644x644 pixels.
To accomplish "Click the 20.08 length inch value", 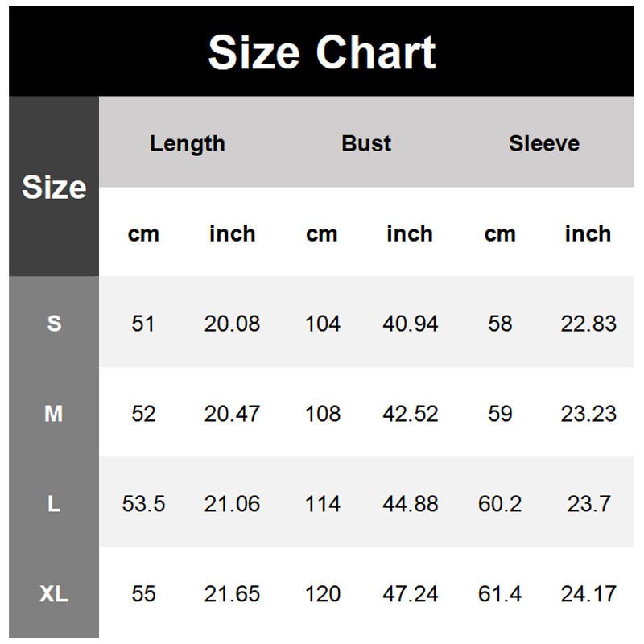I will coord(232,324).
